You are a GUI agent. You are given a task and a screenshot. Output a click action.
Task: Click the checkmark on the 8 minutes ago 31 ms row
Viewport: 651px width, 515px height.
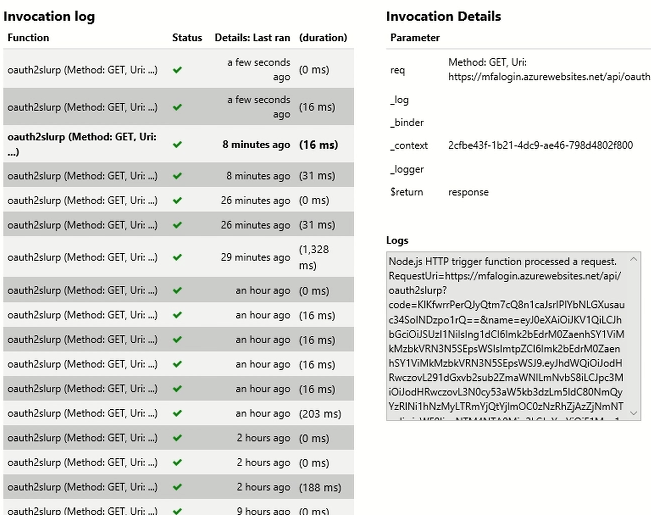(177, 176)
